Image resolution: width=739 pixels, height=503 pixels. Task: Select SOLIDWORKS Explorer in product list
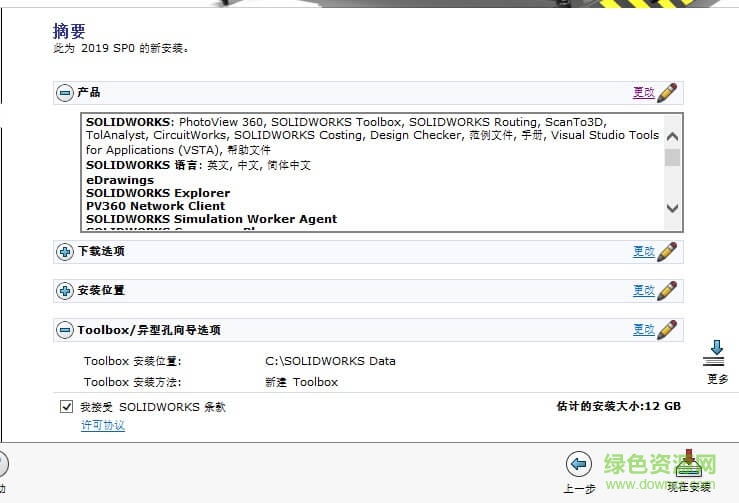[x=158, y=193]
